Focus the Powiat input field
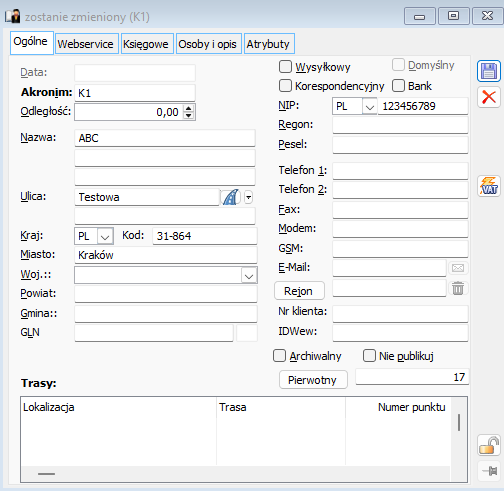504x491 pixels. click(x=166, y=294)
